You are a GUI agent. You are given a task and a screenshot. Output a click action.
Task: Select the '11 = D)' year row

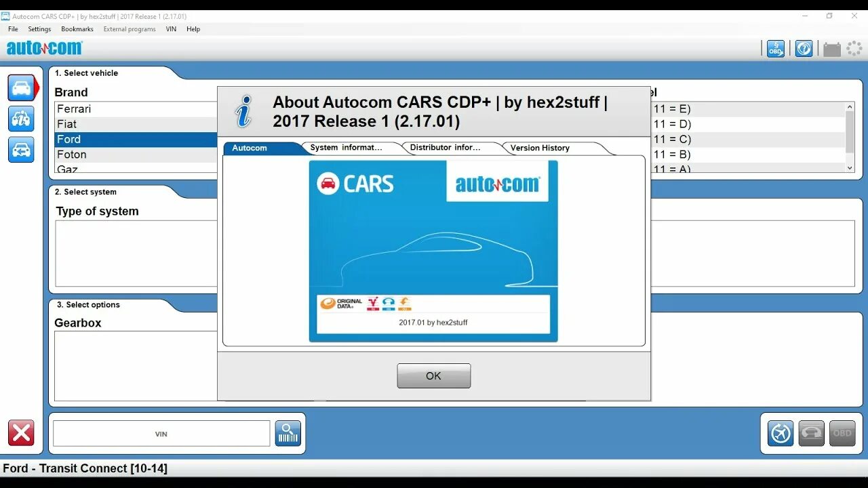click(x=748, y=124)
